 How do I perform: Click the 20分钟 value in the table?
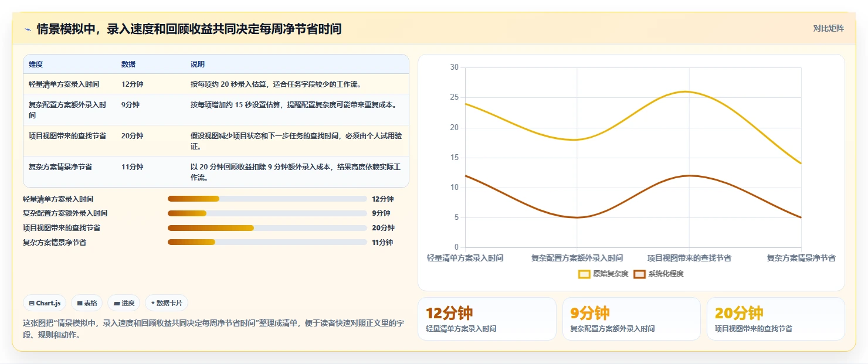(132, 136)
